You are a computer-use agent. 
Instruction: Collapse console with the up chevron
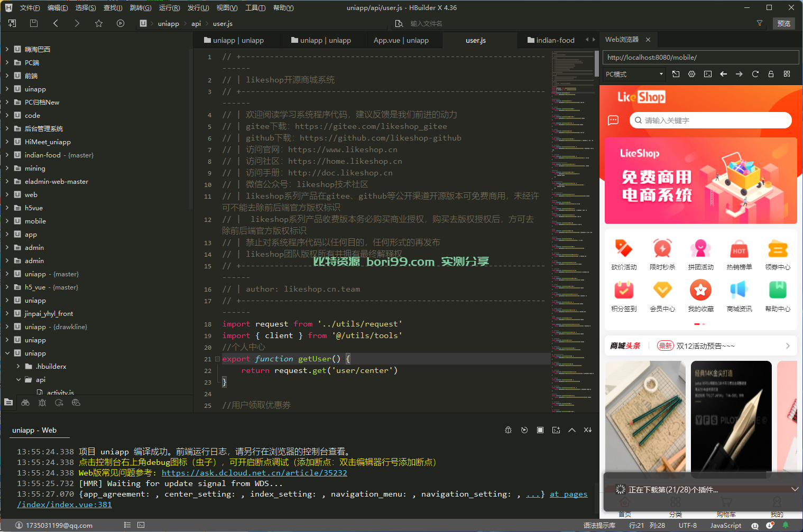(x=572, y=430)
